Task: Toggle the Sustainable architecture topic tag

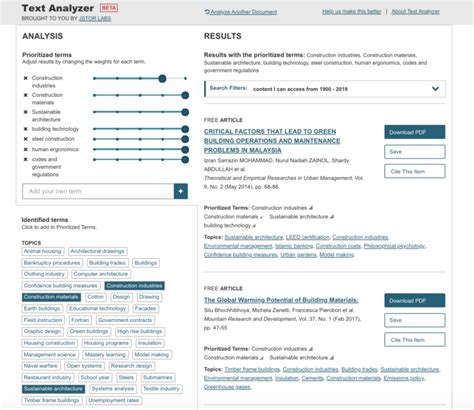Action: [x=53, y=389]
